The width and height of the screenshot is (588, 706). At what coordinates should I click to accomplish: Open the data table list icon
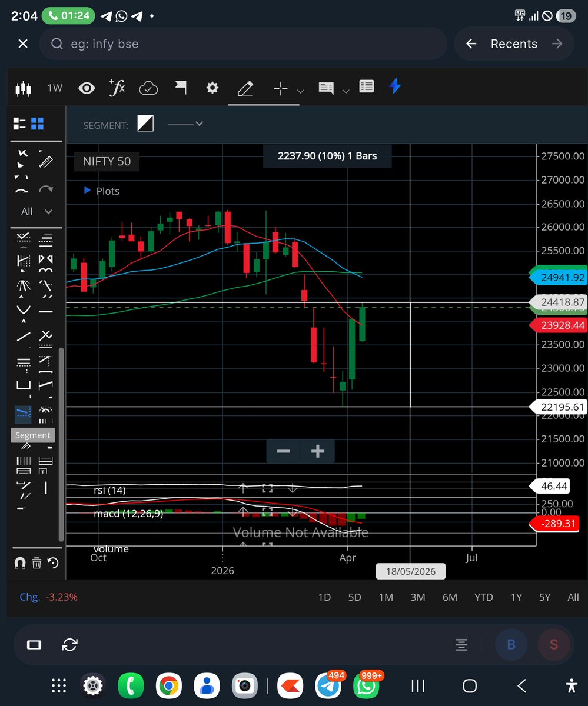point(366,87)
